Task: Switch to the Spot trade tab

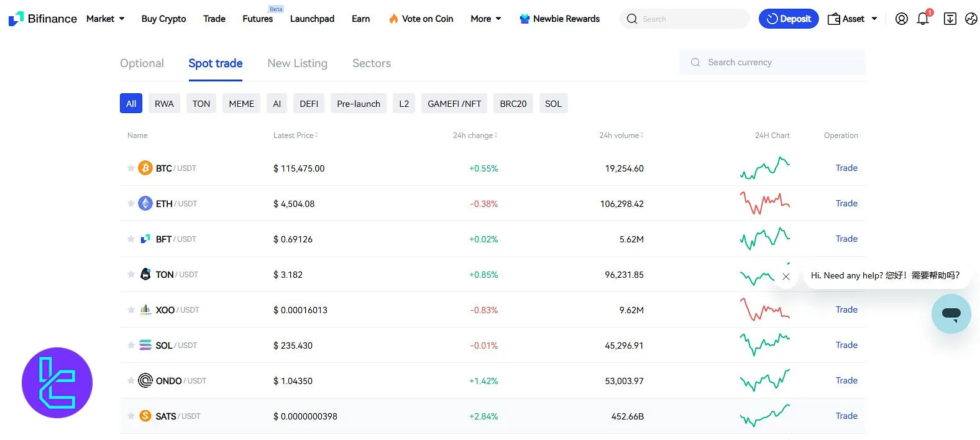Action: click(215, 63)
